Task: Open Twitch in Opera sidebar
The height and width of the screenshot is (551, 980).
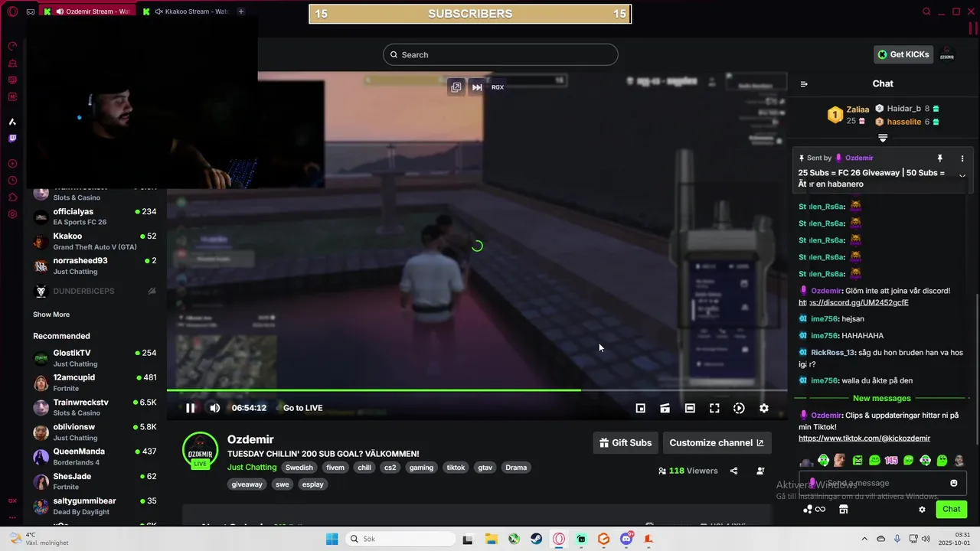Action: pos(12,139)
